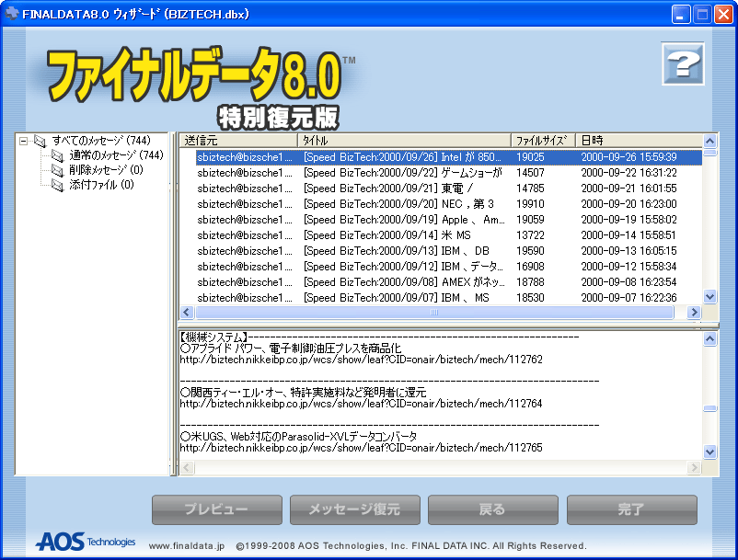Viewport: 738px width, 560px height.
Task: Click the 米UGS Parasolid-XVL headline text
Action: (298, 437)
